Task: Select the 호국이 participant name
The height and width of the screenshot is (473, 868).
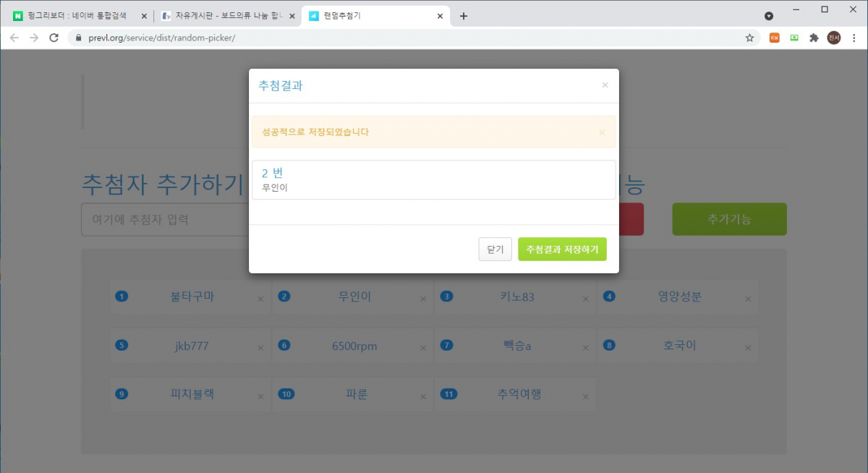Action: [x=679, y=346]
